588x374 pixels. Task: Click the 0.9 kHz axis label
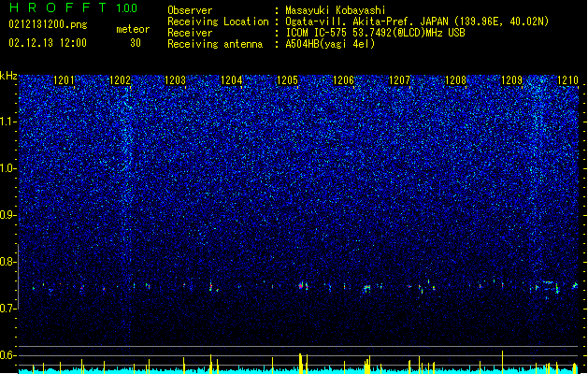click(8, 215)
